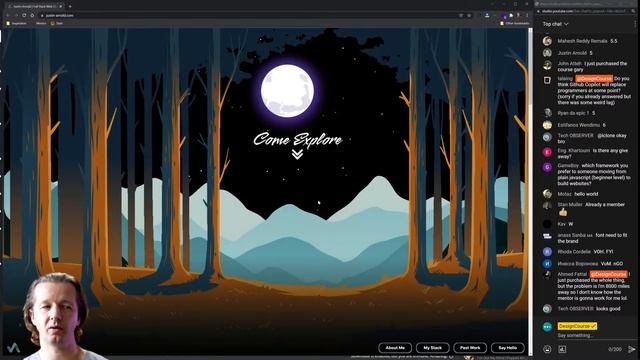Click the Come Explore double-chevron arrow
640x360 pixels.
pos(298,154)
